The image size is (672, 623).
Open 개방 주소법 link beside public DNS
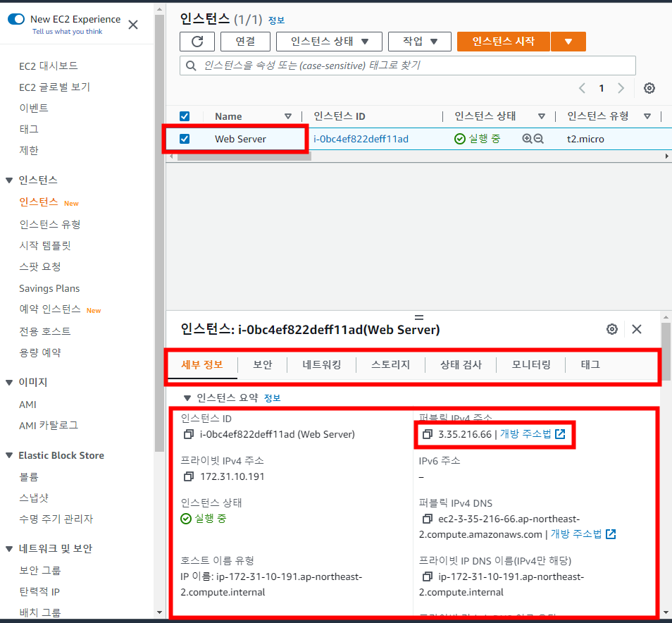576,533
